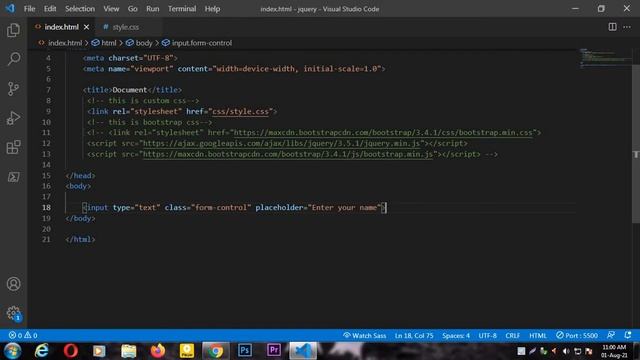Click the VS Code logo in title bar
This screenshot has width=640, height=360.
point(10,9)
